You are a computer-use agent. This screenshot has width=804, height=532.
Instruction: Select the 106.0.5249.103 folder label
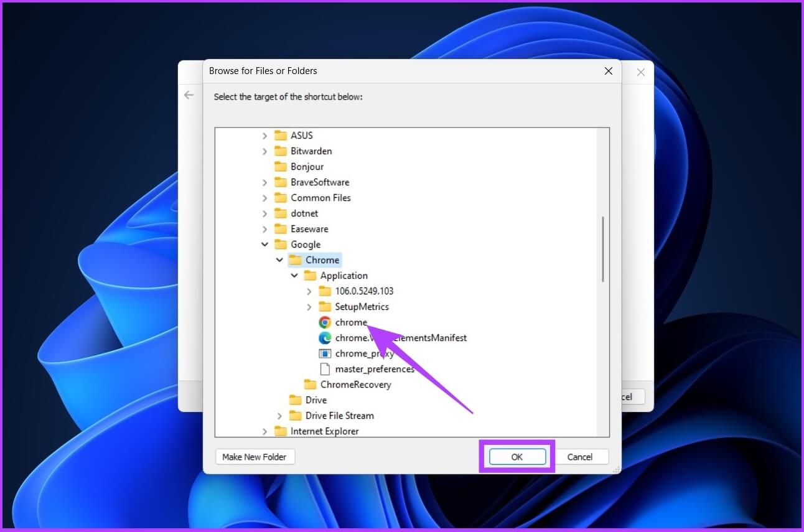(365, 291)
